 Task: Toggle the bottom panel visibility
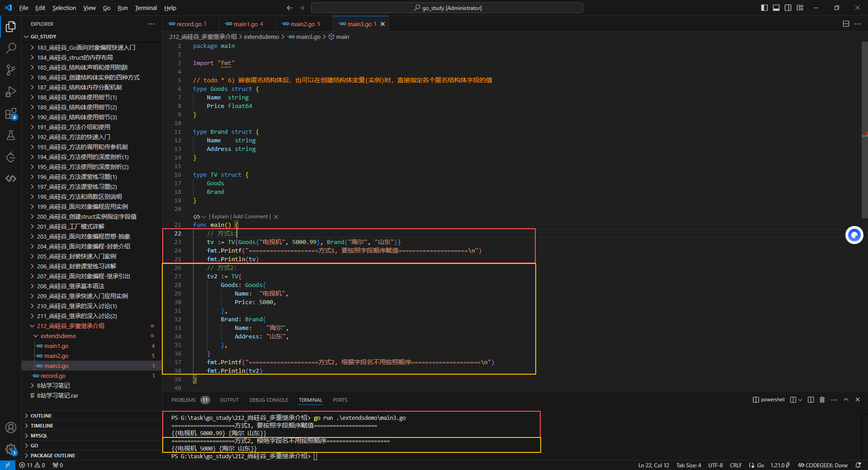coord(776,8)
